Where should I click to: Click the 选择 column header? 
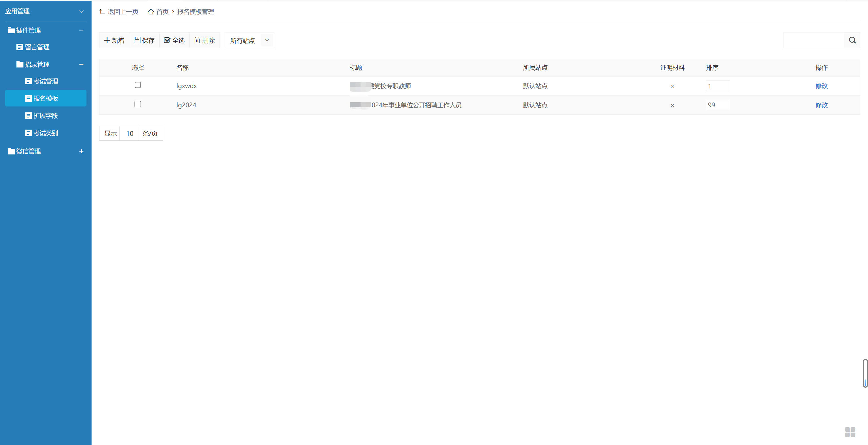coord(138,68)
